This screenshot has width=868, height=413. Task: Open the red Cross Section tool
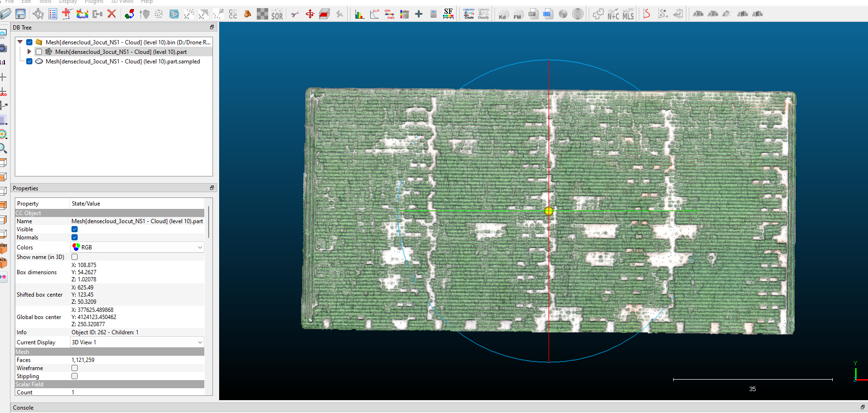pyautogui.click(x=324, y=14)
